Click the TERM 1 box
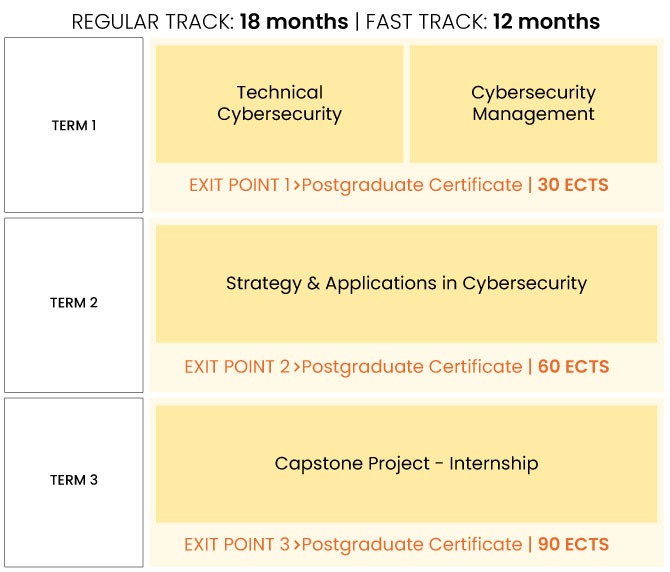This screenshot has width=670, height=572. tap(74, 125)
